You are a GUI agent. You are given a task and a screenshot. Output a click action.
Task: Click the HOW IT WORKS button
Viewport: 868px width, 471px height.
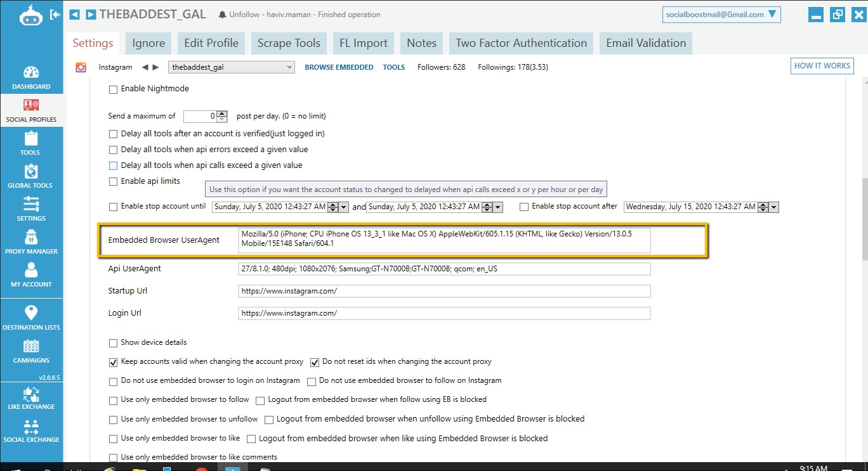tap(822, 66)
